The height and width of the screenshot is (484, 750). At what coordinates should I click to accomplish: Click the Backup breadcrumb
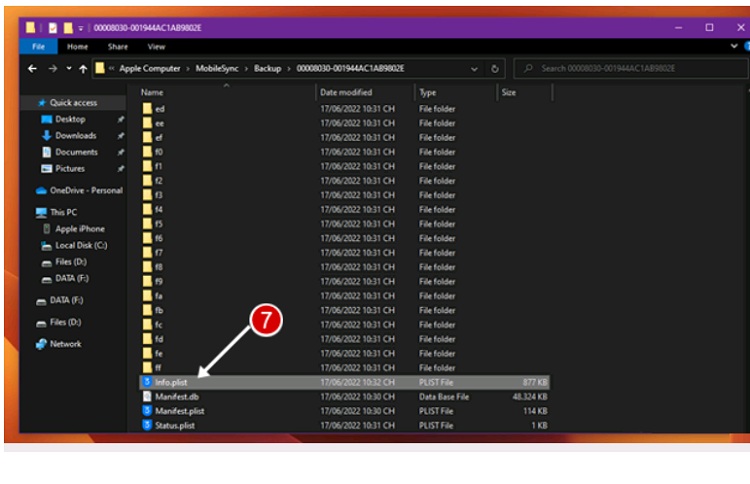[267, 68]
